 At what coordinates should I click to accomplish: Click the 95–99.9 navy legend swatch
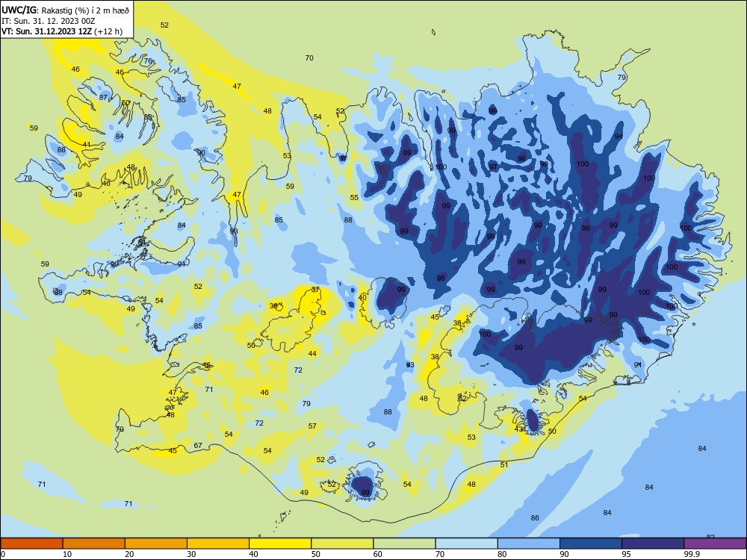[653, 544]
